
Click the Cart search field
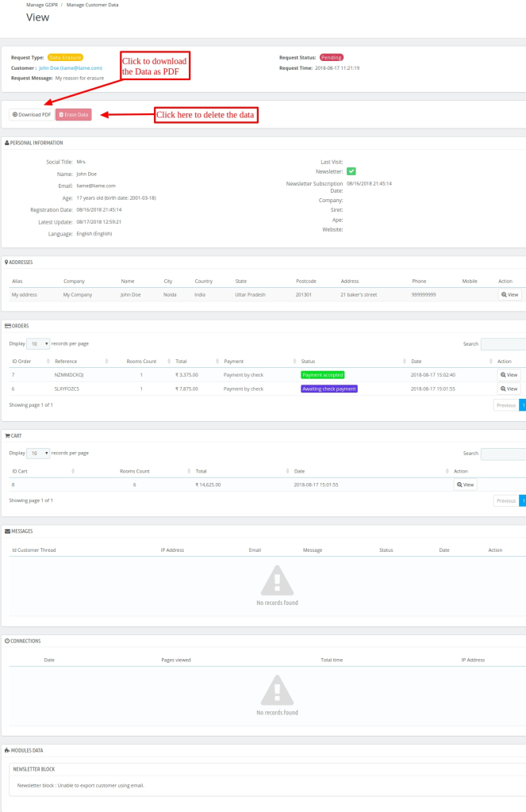click(503, 454)
